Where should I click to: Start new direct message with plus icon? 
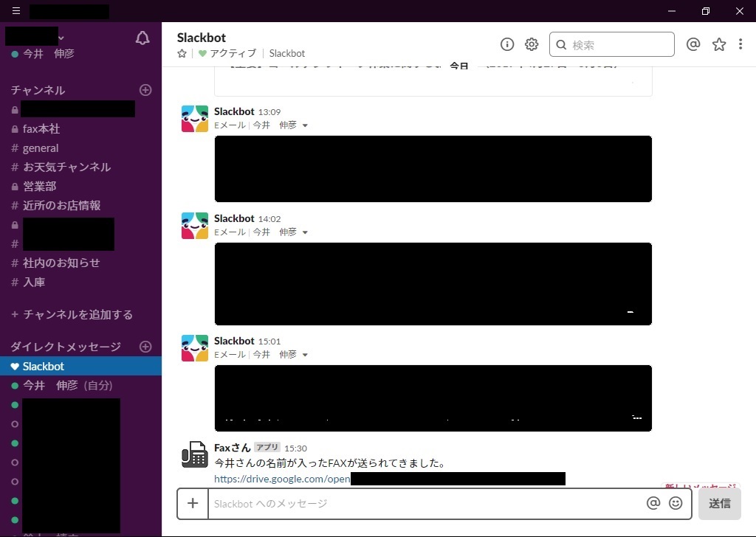click(x=145, y=347)
